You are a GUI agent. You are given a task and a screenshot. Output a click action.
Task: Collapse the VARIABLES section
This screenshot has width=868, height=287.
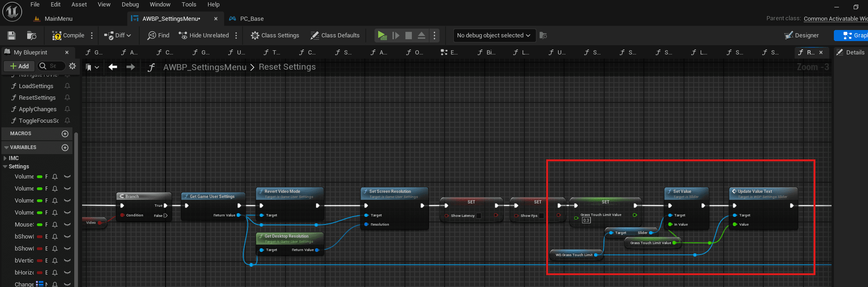click(x=6, y=148)
